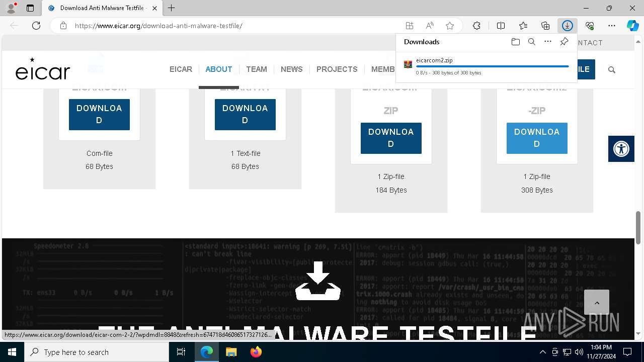
Task: Open the Extensions puzzle icon
Action: pos(476,26)
